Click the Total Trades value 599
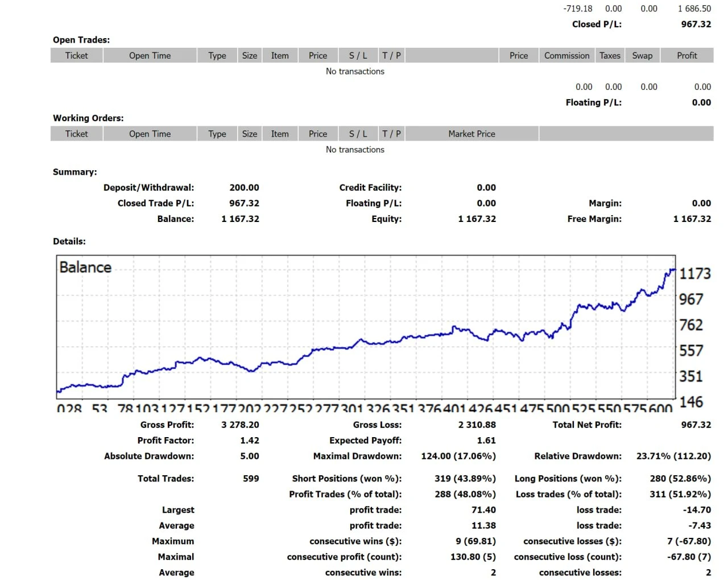Viewport: 728px width, 580px height. [250, 479]
